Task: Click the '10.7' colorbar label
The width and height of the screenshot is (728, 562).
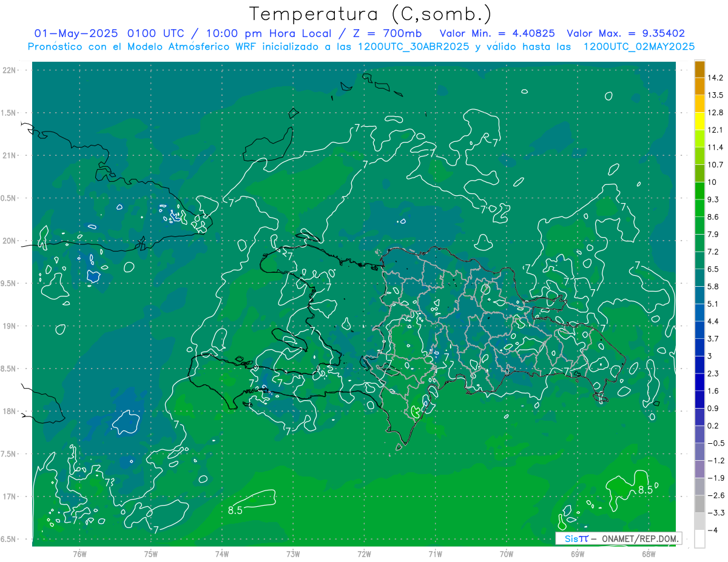Action: (716, 165)
